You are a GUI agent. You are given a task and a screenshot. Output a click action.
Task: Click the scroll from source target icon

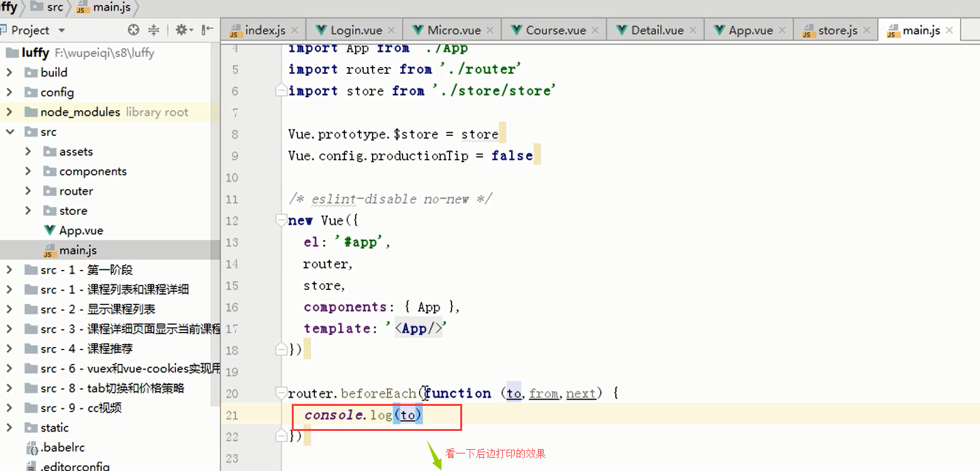(x=133, y=30)
